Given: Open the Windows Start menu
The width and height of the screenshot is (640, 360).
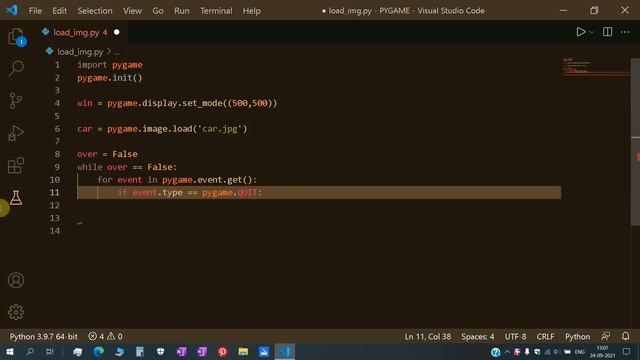Looking at the screenshot, I should [x=10, y=351].
